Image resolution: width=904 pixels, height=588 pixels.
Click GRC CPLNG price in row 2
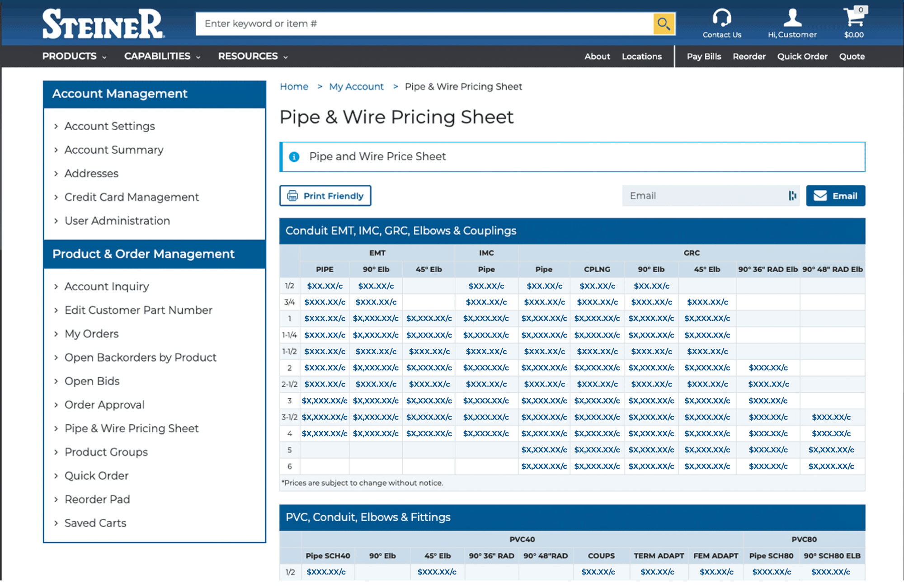coord(597,368)
